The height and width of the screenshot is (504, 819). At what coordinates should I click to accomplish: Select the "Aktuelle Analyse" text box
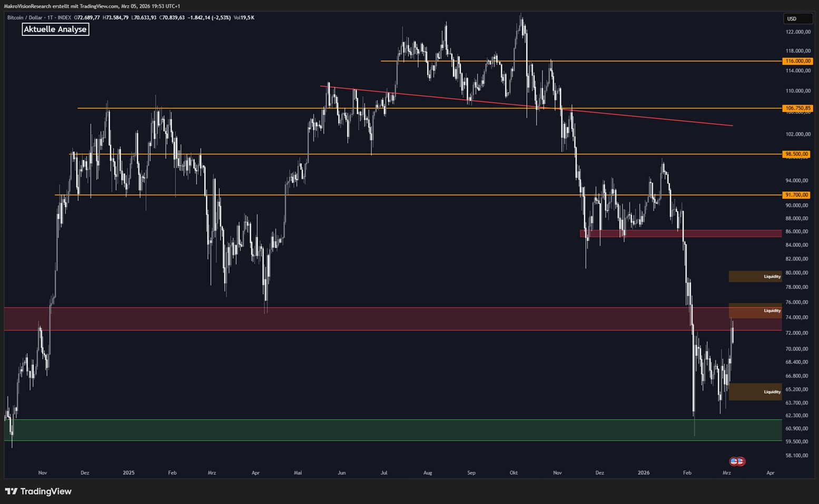[x=55, y=29]
